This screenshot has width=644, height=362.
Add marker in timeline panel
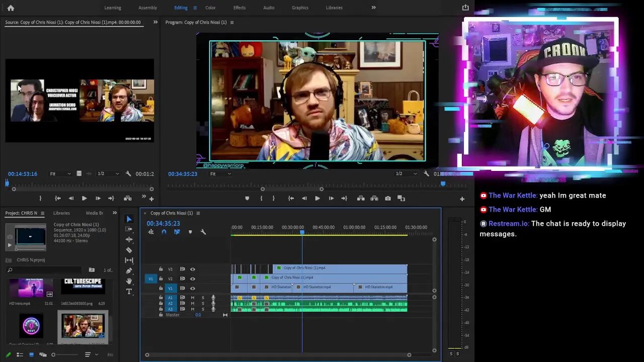point(190,232)
